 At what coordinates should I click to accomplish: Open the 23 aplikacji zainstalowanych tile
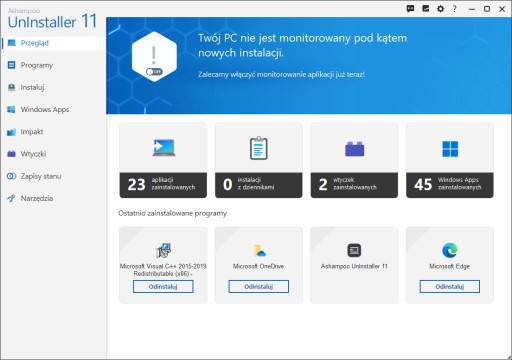[x=163, y=160]
